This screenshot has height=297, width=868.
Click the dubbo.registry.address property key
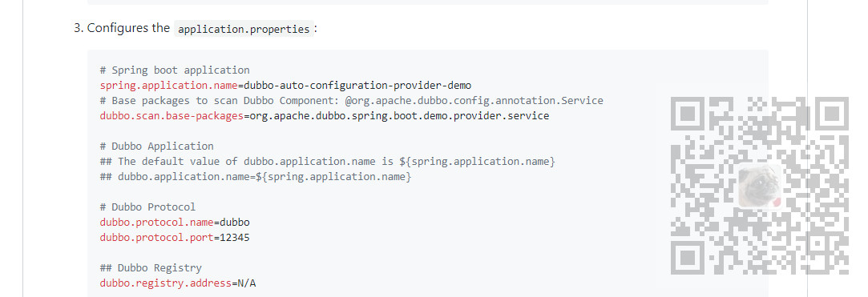click(166, 283)
